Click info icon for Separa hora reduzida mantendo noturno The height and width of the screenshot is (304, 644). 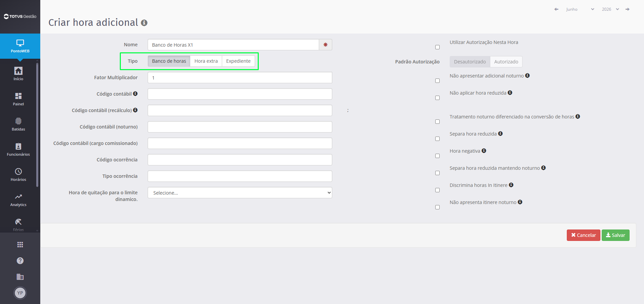[544, 168]
